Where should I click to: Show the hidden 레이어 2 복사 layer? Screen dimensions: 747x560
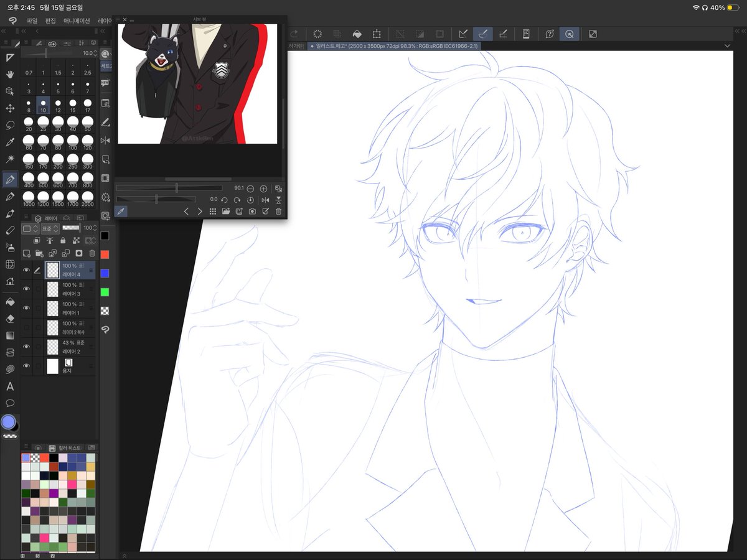point(26,328)
